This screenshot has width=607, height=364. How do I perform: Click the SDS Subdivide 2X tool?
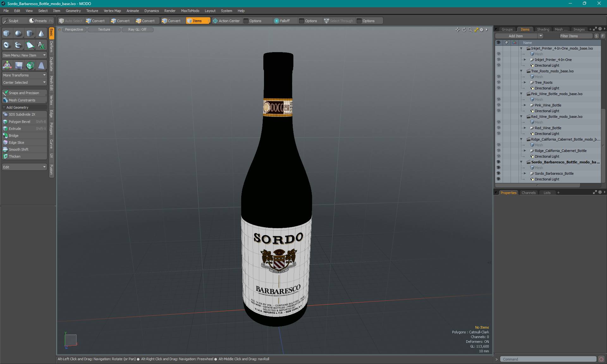click(24, 114)
